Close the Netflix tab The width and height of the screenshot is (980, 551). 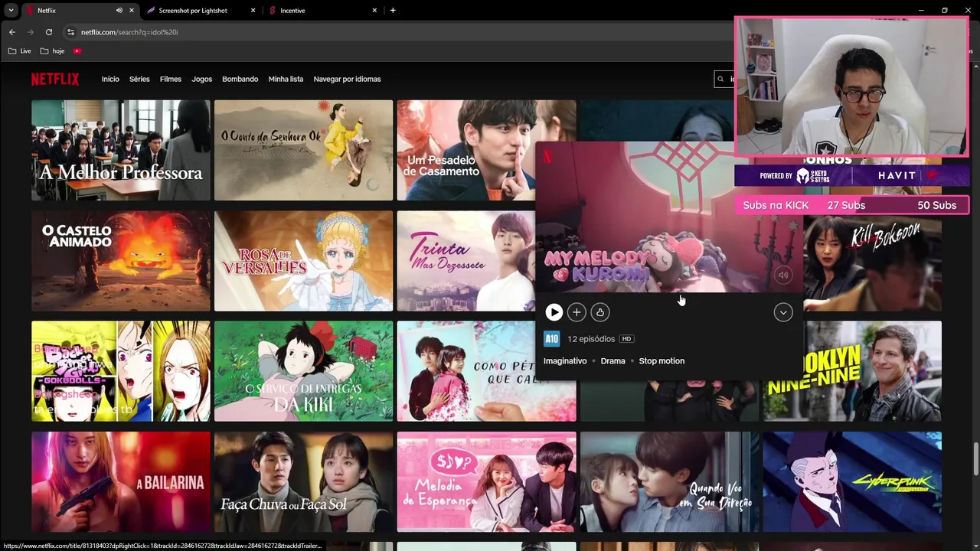(x=132, y=11)
